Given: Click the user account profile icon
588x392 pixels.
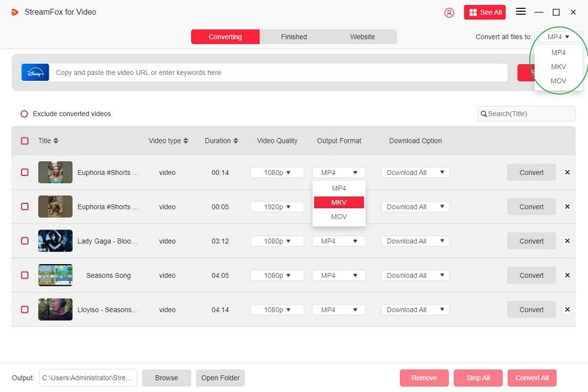Looking at the screenshot, I should point(450,13).
